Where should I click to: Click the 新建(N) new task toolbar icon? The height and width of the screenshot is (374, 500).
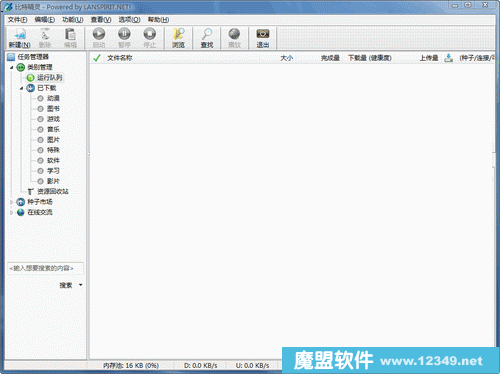[20, 38]
